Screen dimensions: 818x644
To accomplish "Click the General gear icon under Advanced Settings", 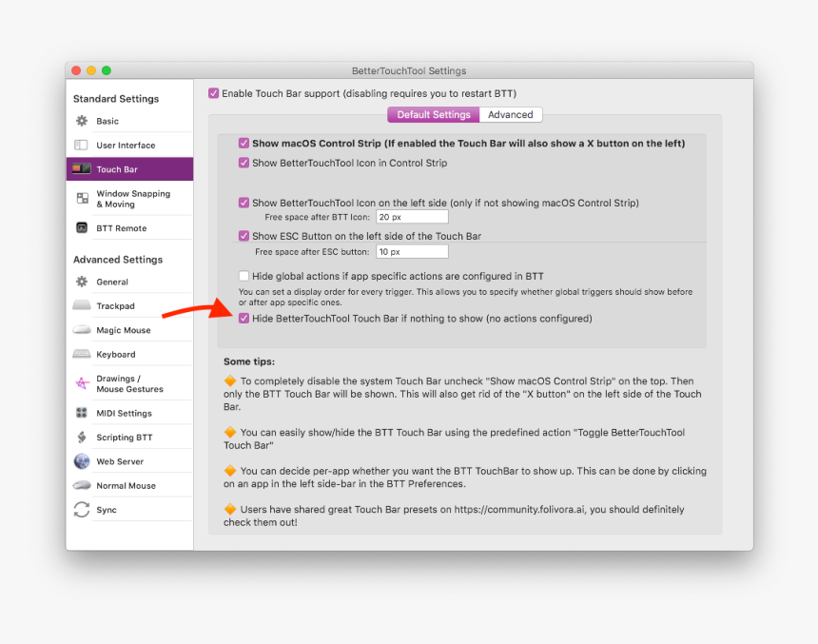I will pos(82,282).
